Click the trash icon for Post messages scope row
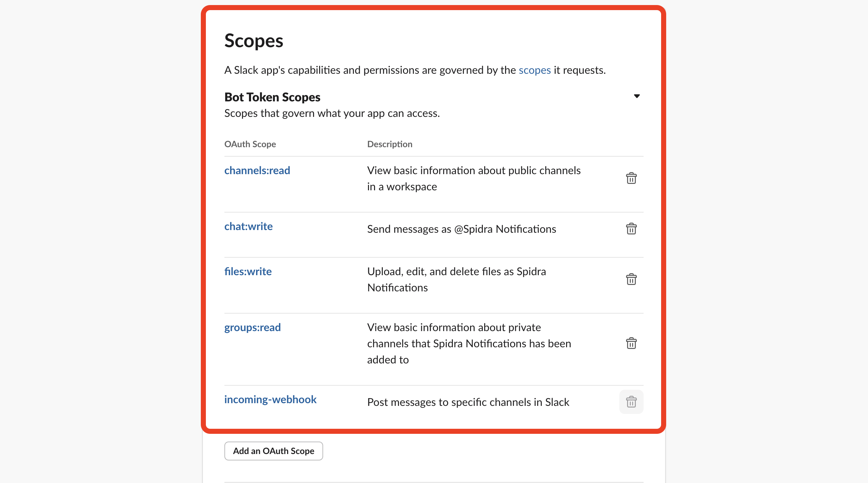The image size is (868, 483). pyautogui.click(x=631, y=401)
